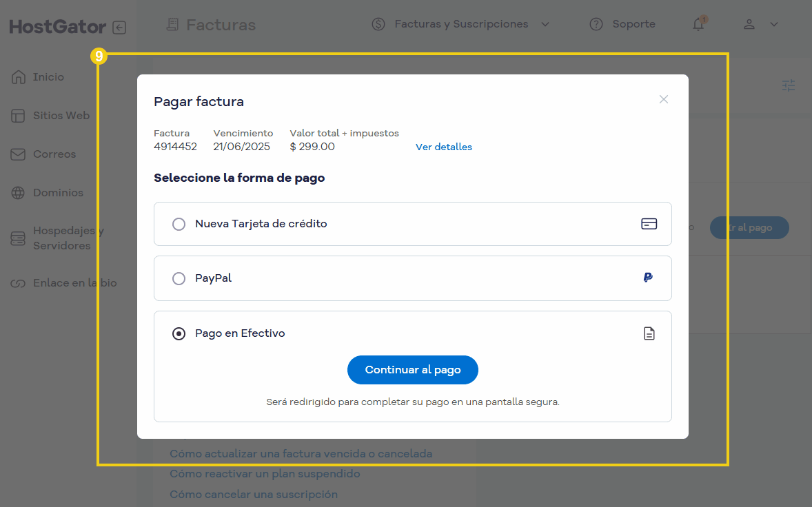
Task: Click the question mark support icon
Action: (x=596, y=24)
